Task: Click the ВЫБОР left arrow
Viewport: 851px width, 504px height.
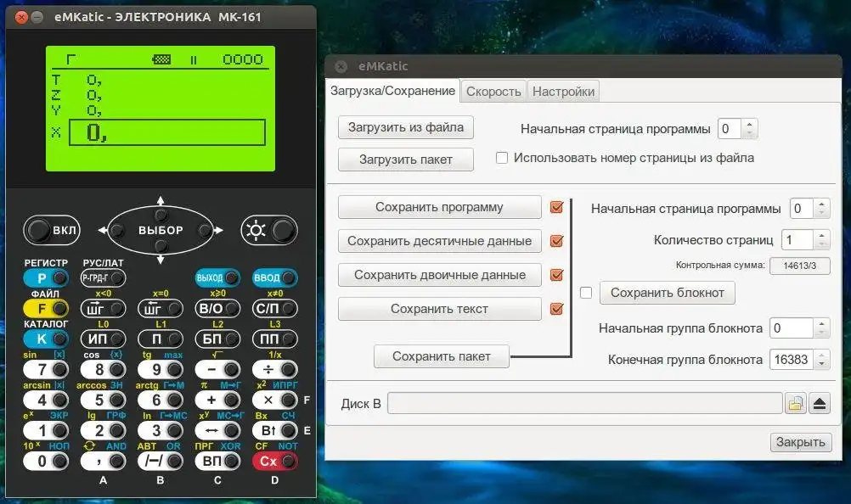Action: tap(103, 230)
